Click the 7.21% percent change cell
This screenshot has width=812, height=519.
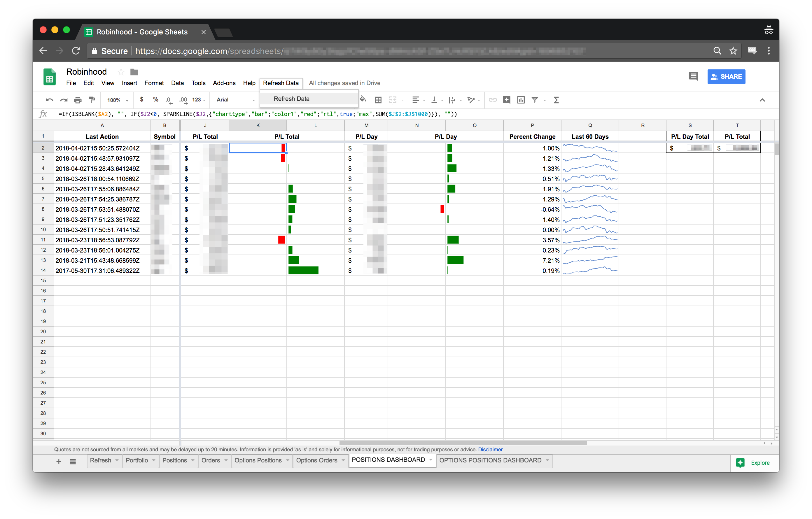[532, 260]
